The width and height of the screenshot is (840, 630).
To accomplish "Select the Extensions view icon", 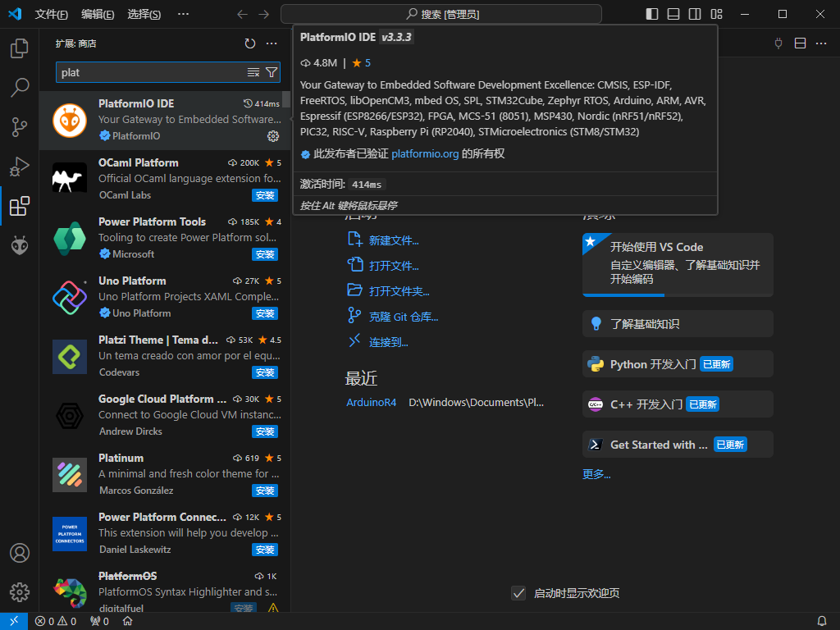I will pos(20,206).
